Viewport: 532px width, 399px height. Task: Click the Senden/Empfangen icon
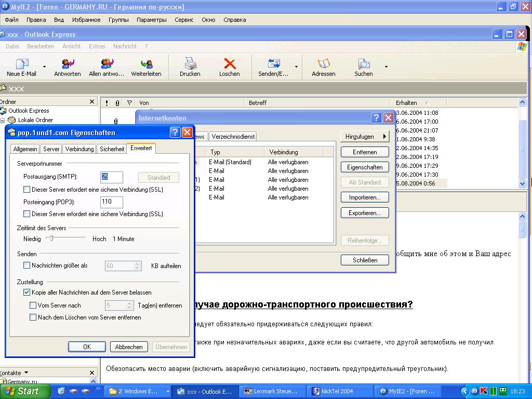point(273,63)
